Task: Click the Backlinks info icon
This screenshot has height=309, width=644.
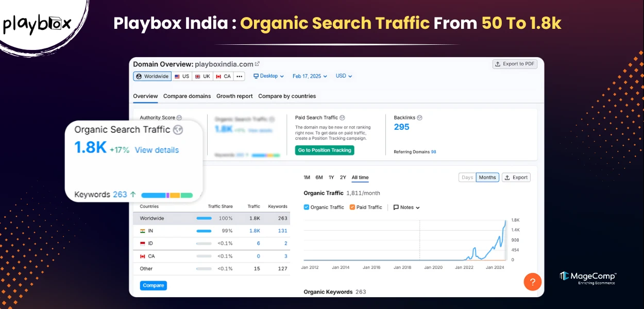Action: point(419,117)
